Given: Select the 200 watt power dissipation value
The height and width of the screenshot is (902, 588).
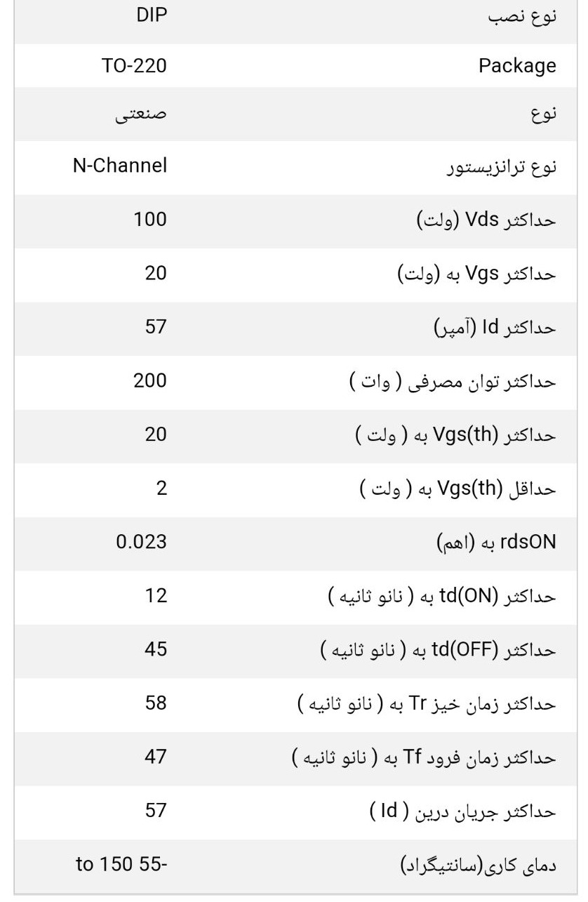Looking at the screenshot, I should tap(150, 380).
